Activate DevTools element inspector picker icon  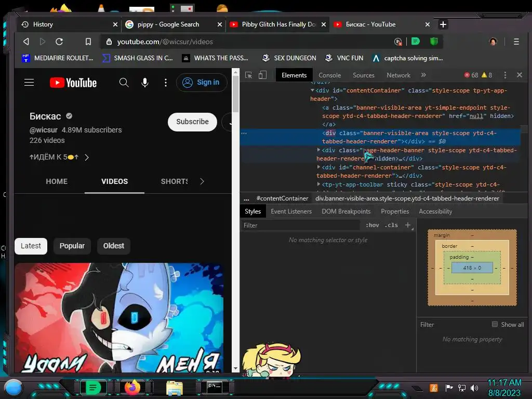pos(249,75)
